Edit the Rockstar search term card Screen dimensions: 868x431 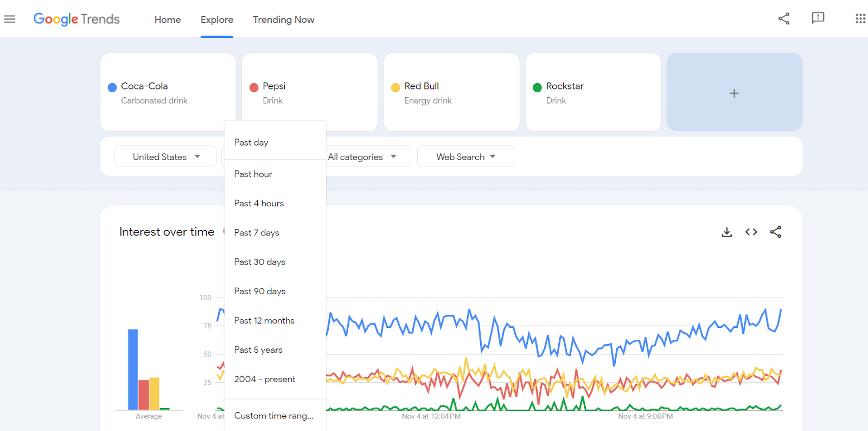point(593,92)
